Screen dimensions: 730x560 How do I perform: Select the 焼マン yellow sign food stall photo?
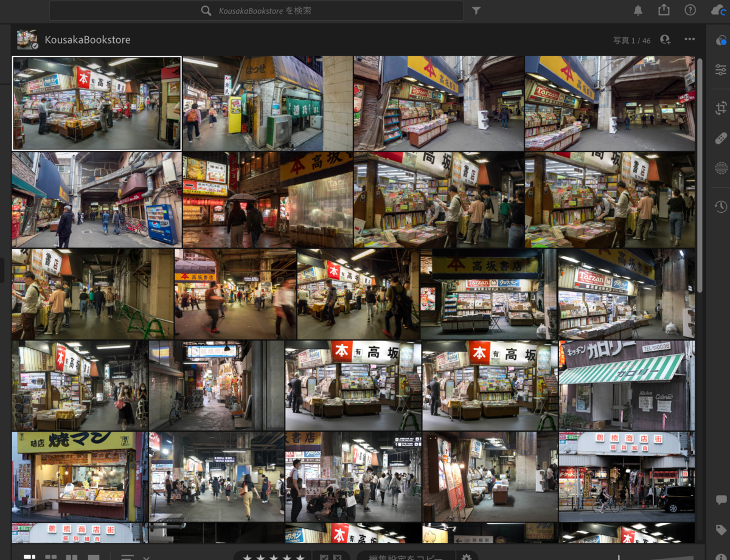tap(80, 477)
